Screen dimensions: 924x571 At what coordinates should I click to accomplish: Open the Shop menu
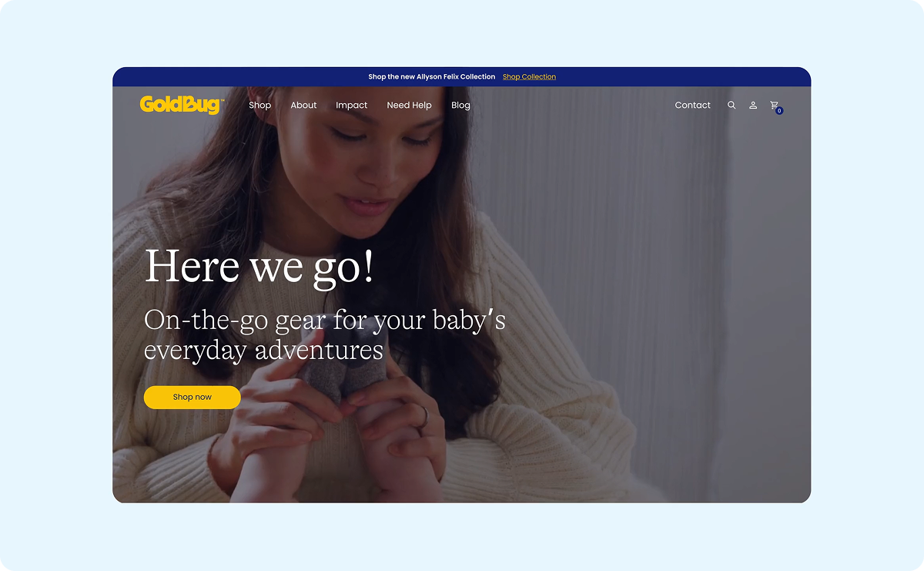pyautogui.click(x=259, y=105)
